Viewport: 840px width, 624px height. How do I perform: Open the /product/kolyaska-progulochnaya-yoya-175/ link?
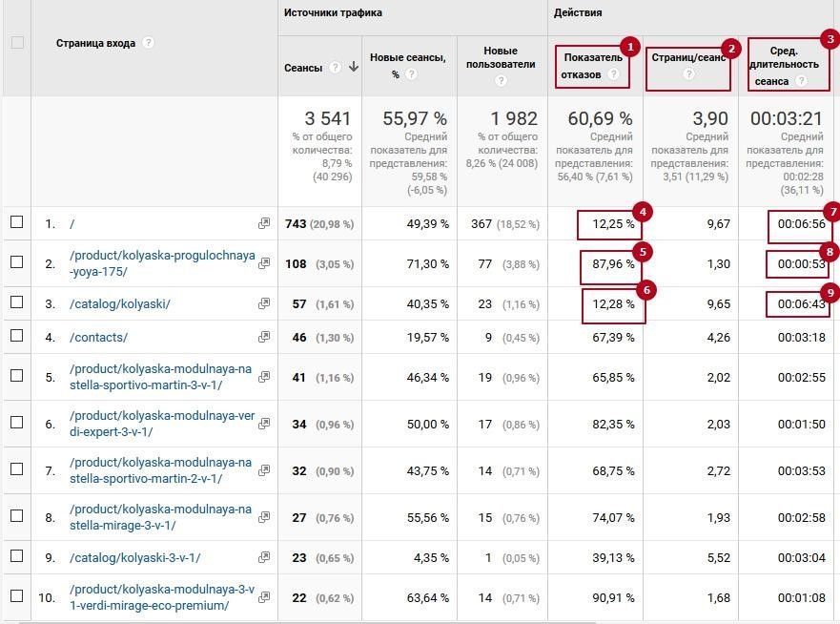162,263
